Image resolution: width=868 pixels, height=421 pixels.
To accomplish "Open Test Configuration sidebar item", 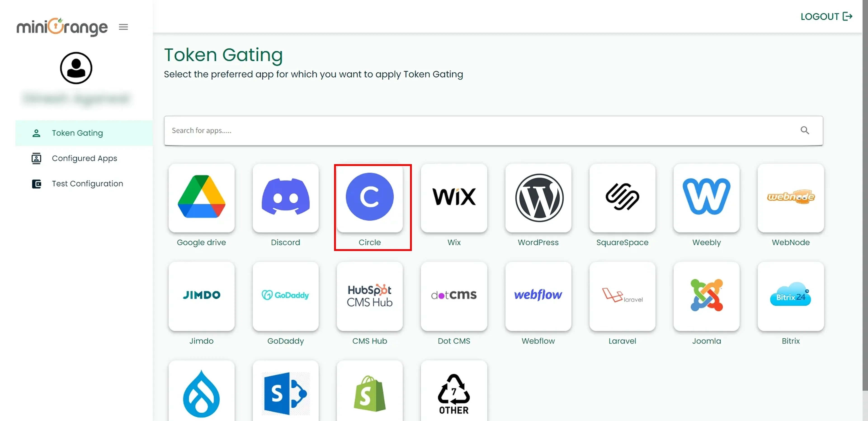I will (x=84, y=183).
